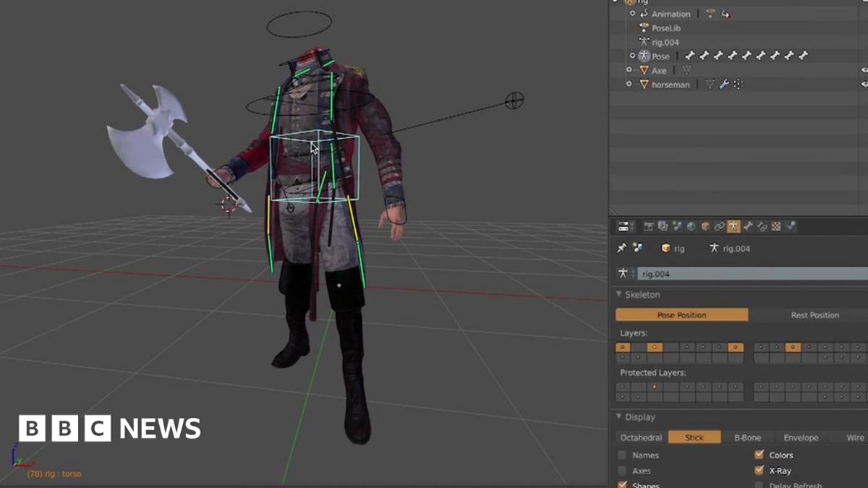Toggle third armature layer button in first block

point(655,347)
